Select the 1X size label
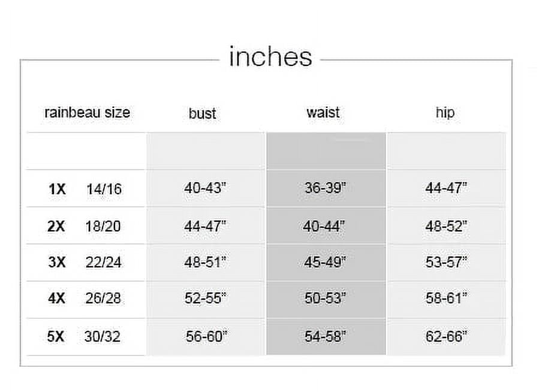 56,189
